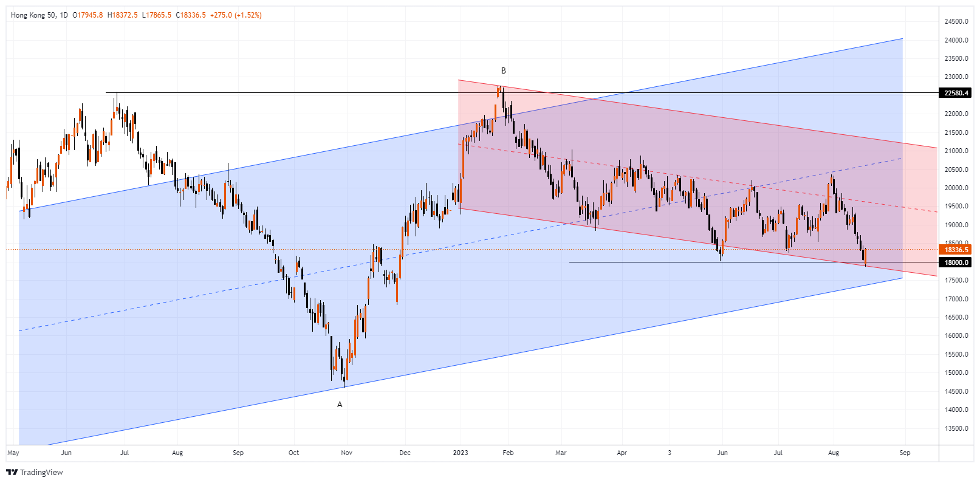Select the 22580.4 horizontal line price label
980x483 pixels.
coord(956,93)
